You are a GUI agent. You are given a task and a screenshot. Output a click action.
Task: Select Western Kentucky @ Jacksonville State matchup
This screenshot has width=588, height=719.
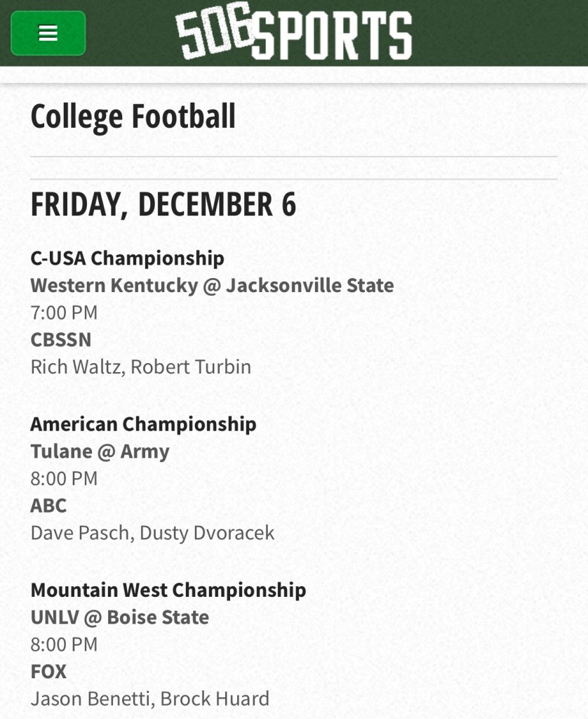pos(212,285)
